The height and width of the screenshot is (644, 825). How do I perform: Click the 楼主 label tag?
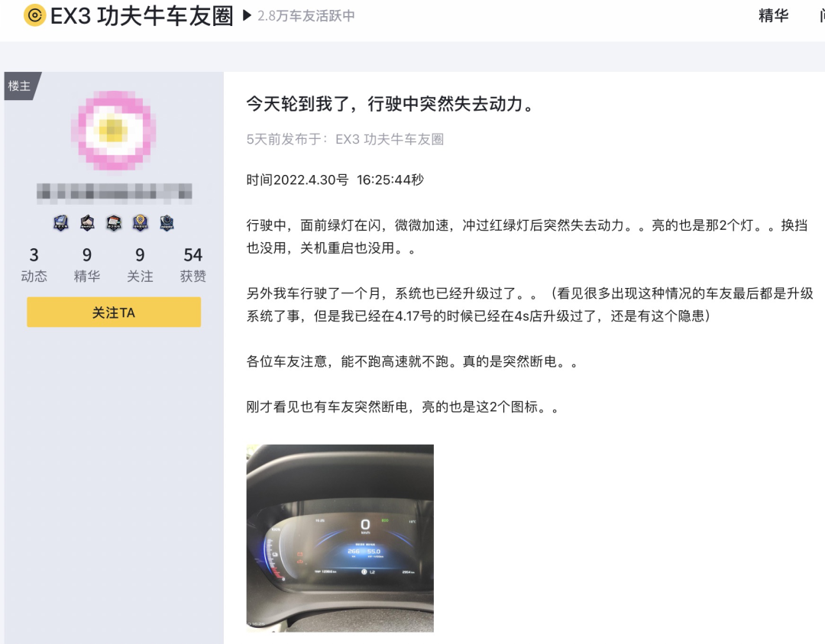pyautogui.click(x=20, y=86)
